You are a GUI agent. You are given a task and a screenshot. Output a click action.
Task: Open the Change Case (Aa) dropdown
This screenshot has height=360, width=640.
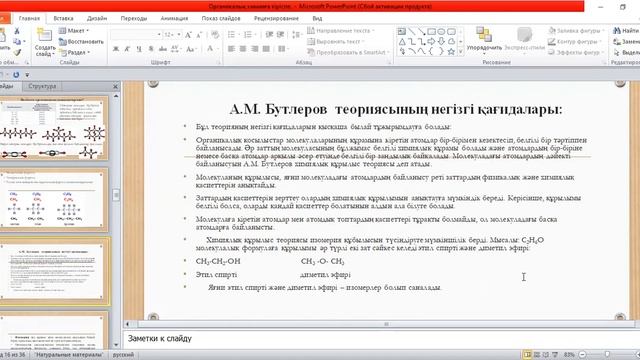coord(191,49)
